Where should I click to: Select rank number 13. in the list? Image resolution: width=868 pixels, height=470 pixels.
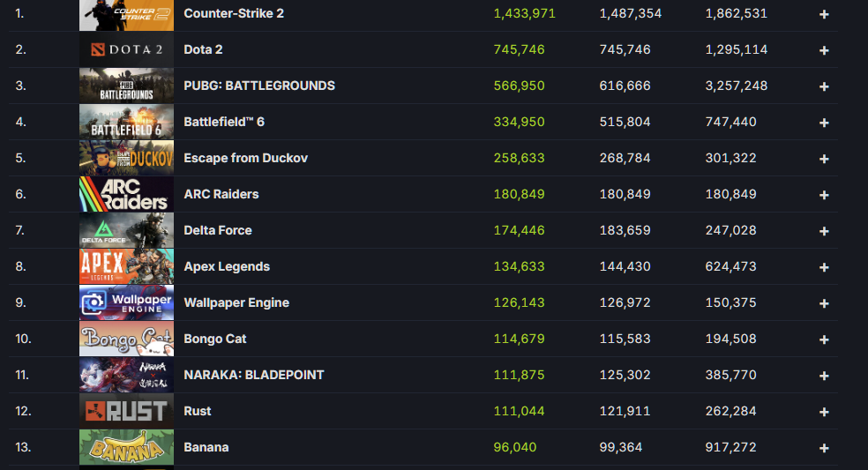pyautogui.click(x=23, y=447)
